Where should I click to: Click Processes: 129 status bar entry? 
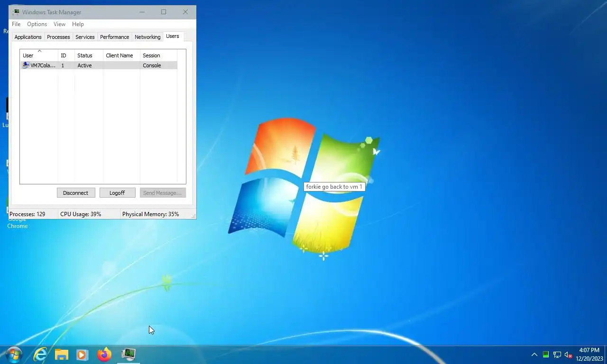tap(28, 214)
